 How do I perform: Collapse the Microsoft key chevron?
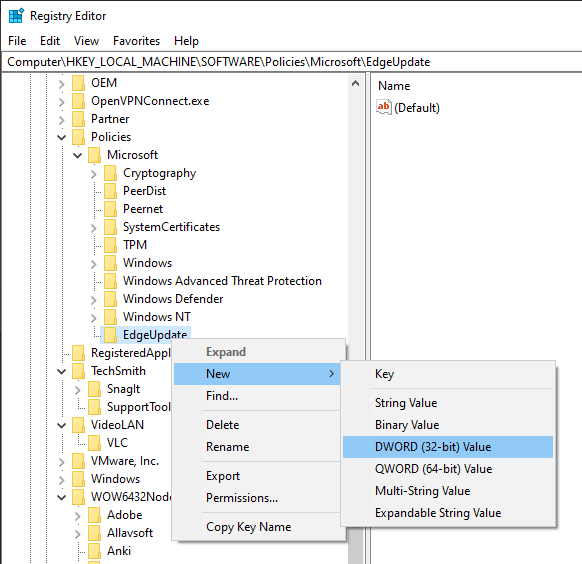[x=78, y=155]
